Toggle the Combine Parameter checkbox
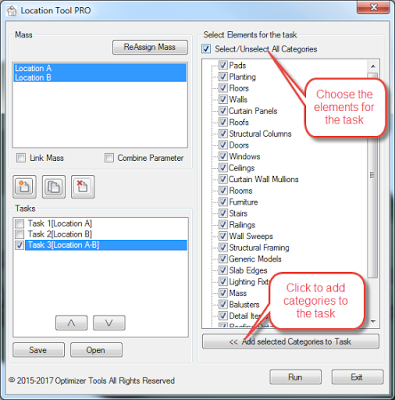This screenshot has height=400, width=395. [x=109, y=158]
